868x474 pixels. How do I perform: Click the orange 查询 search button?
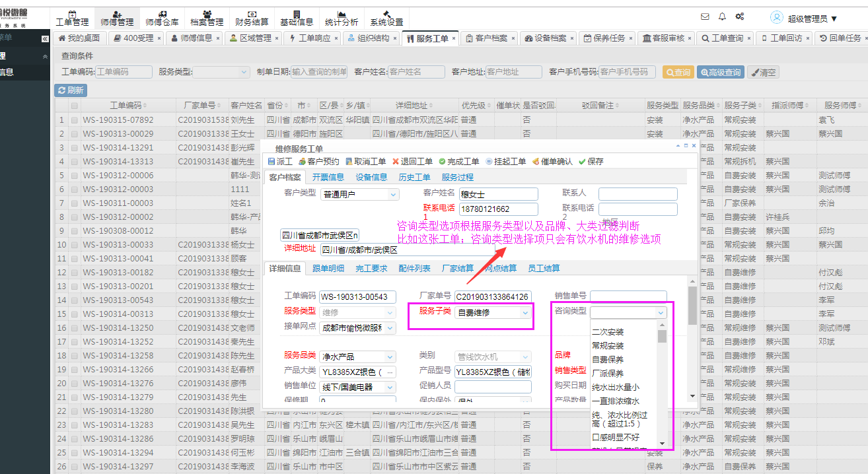click(x=678, y=73)
